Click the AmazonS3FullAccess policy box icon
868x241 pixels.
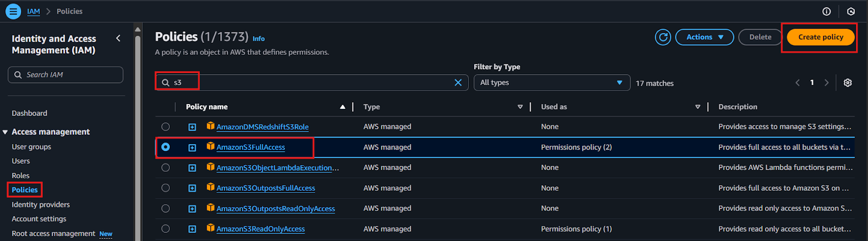210,146
